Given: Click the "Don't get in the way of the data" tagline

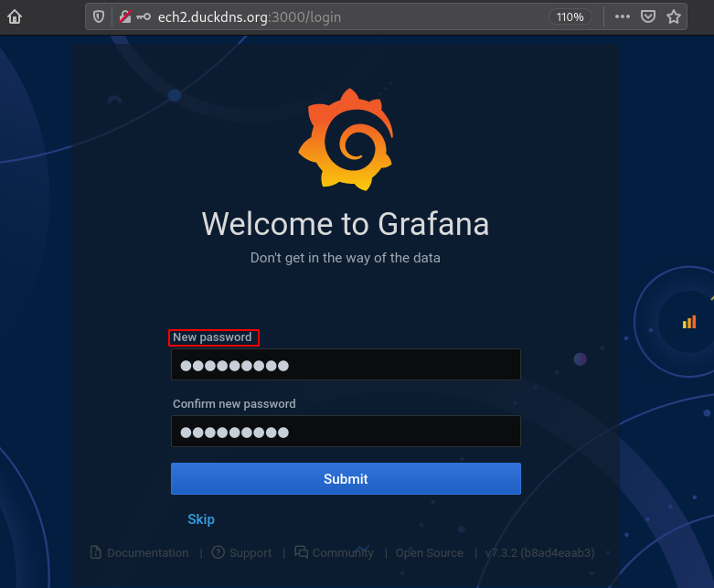Looking at the screenshot, I should point(346,258).
